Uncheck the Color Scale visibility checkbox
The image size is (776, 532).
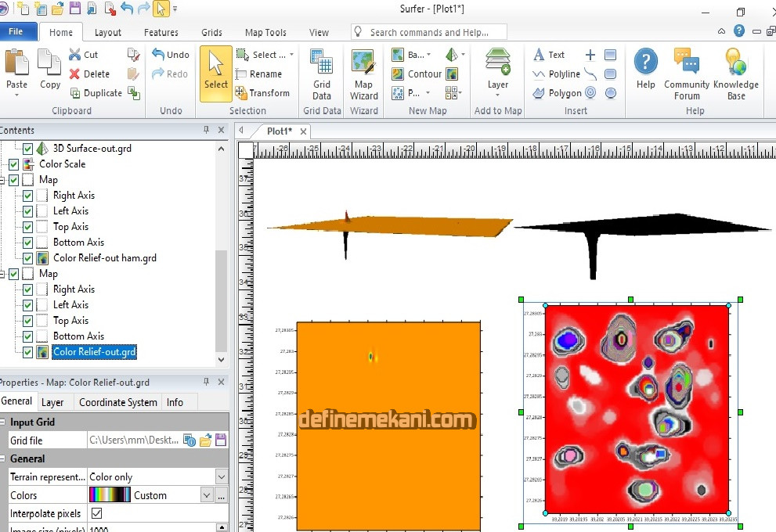click(13, 164)
